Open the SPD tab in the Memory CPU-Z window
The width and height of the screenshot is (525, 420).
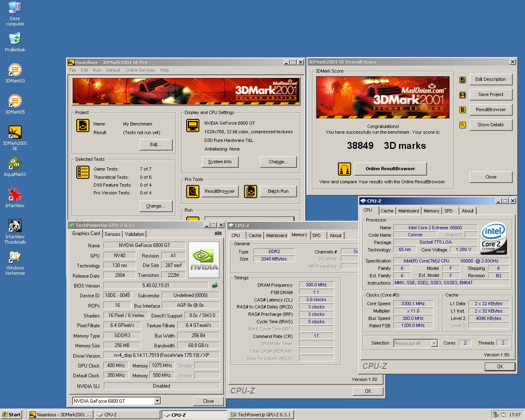pos(316,235)
